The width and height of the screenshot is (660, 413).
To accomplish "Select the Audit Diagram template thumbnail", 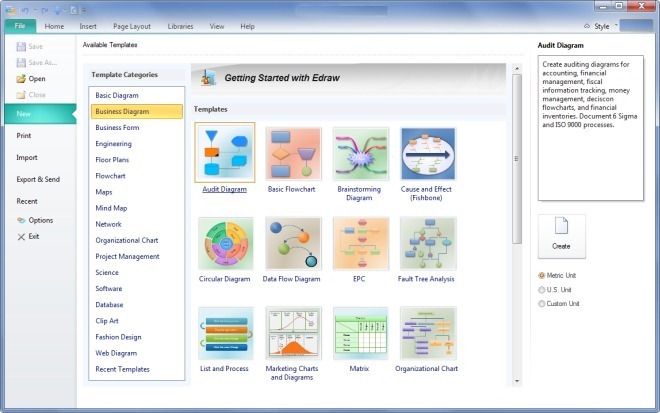I will [225, 153].
